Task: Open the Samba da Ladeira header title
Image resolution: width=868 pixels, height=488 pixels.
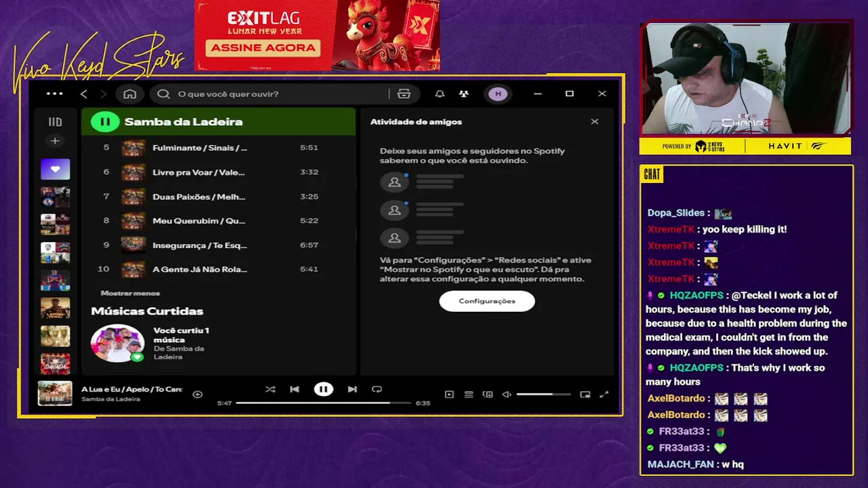Action: [x=183, y=122]
